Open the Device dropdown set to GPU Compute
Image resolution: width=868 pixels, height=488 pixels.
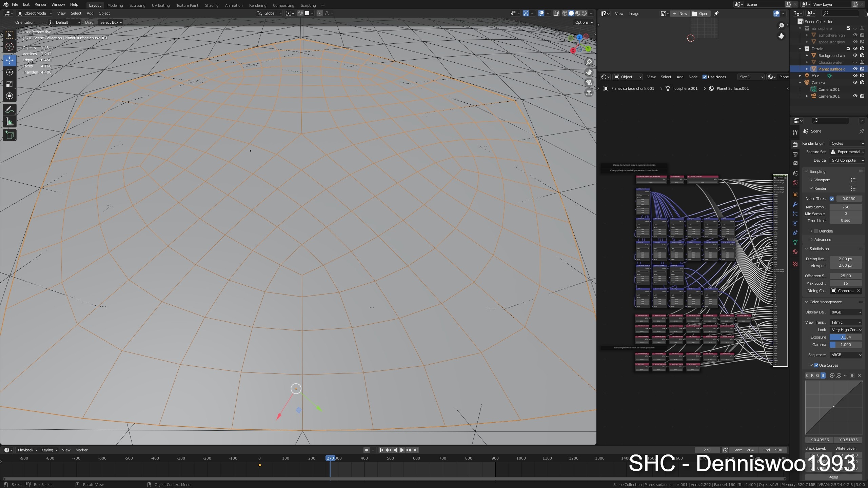(x=847, y=160)
